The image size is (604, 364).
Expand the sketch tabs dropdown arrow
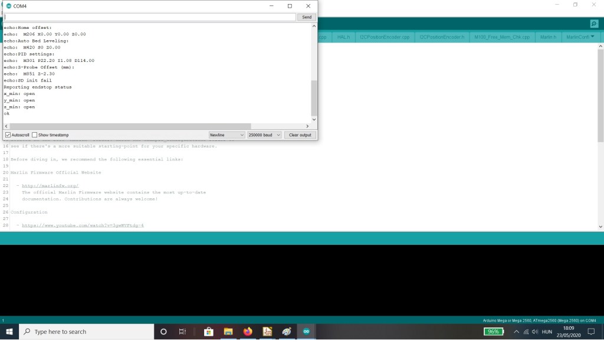point(592,37)
